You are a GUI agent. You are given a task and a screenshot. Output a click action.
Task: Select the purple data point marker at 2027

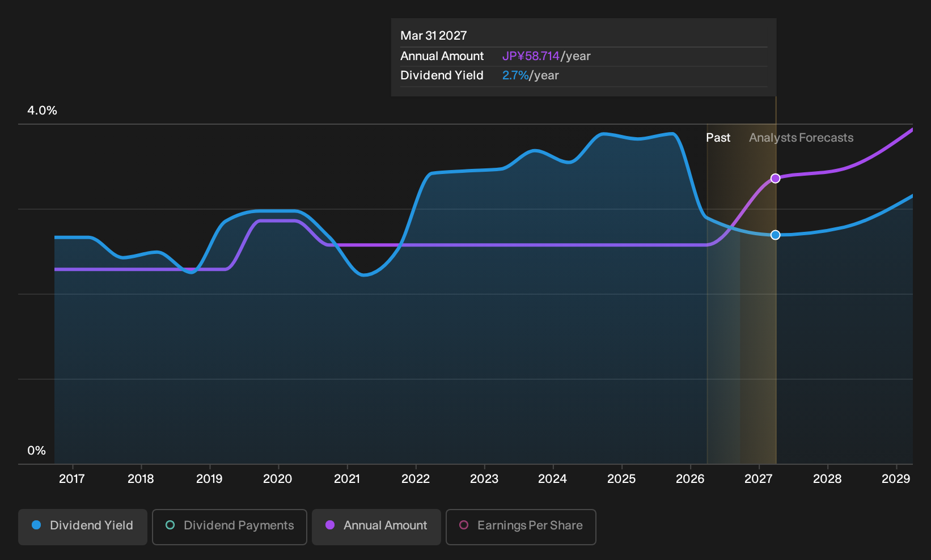pos(776,179)
